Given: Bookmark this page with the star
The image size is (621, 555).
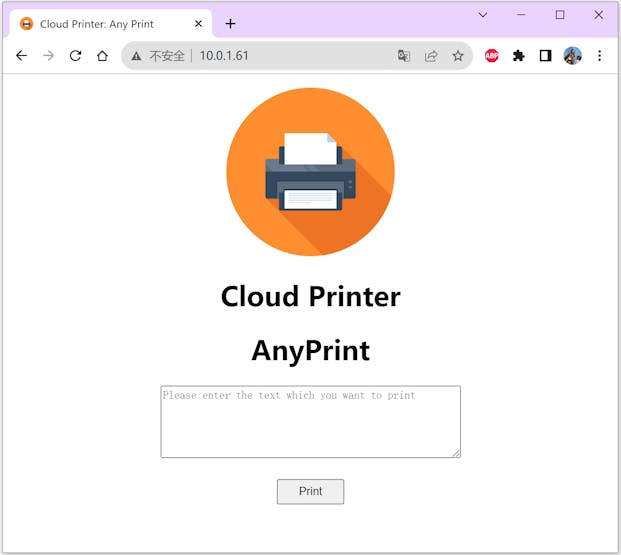Looking at the screenshot, I should tap(458, 56).
